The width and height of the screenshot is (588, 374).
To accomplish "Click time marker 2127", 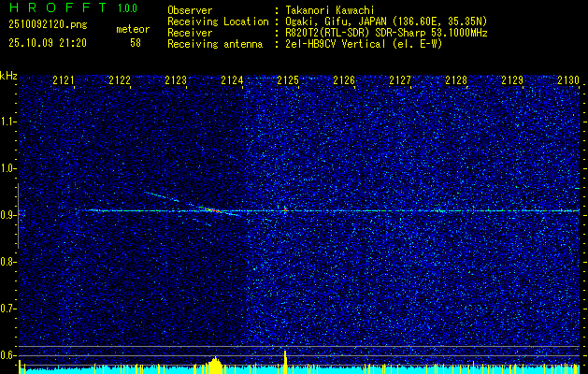I will pyautogui.click(x=400, y=79).
